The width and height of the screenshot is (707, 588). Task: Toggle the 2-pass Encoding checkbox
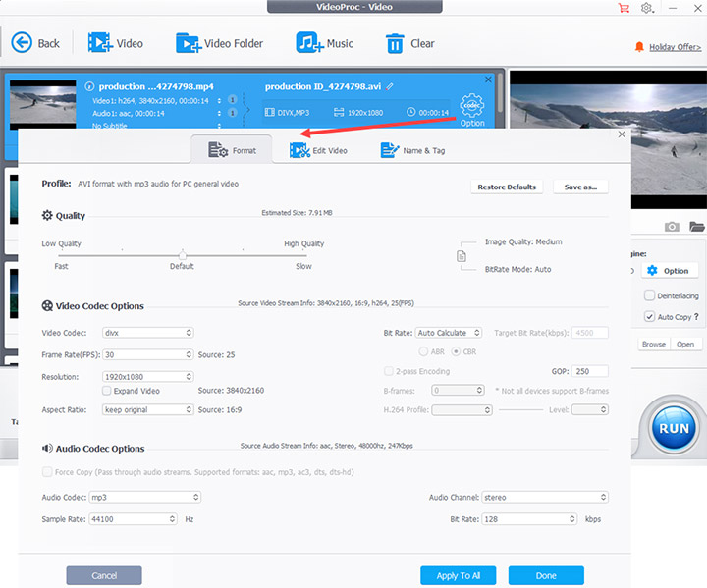click(x=388, y=371)
